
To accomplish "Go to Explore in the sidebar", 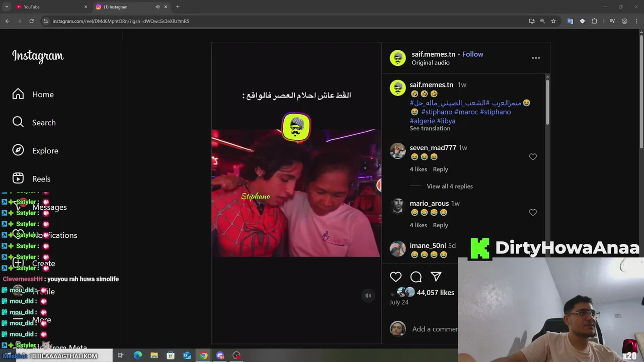I will coord(35,151).
